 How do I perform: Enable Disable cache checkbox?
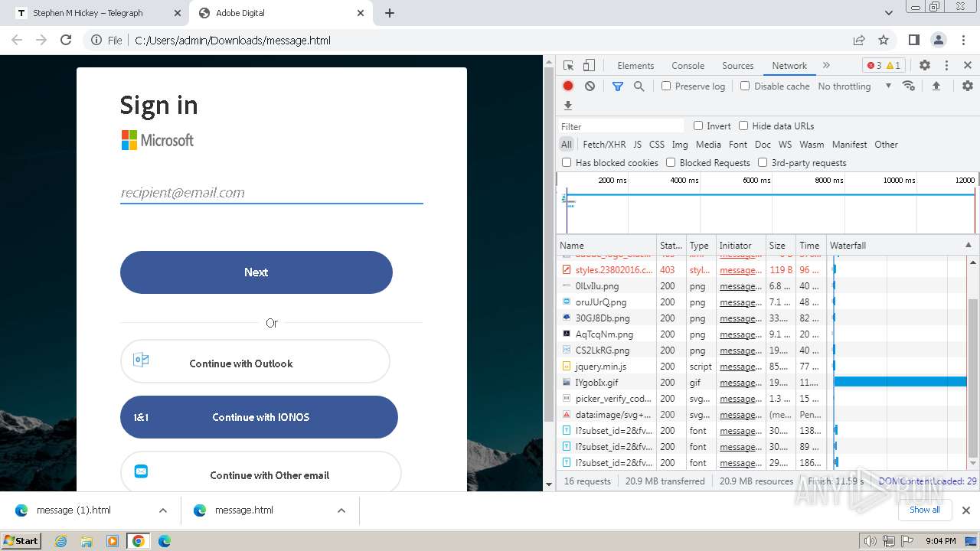(745, 86)
